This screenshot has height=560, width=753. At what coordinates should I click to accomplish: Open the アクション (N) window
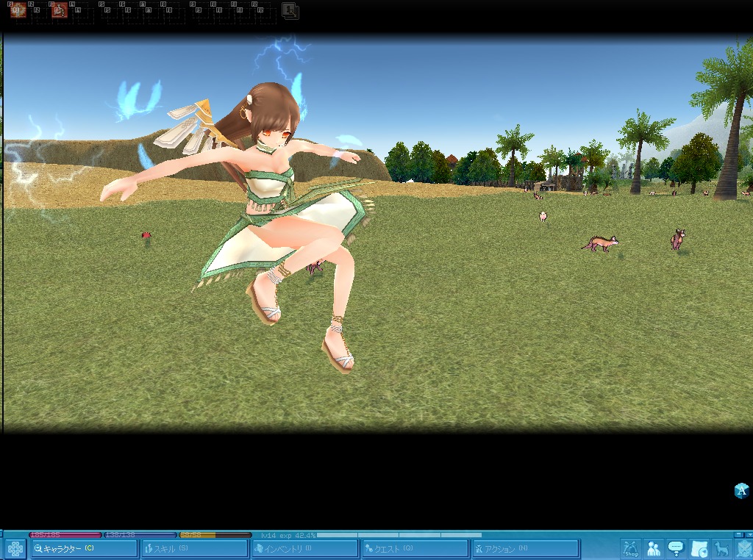tap(525, 548)
